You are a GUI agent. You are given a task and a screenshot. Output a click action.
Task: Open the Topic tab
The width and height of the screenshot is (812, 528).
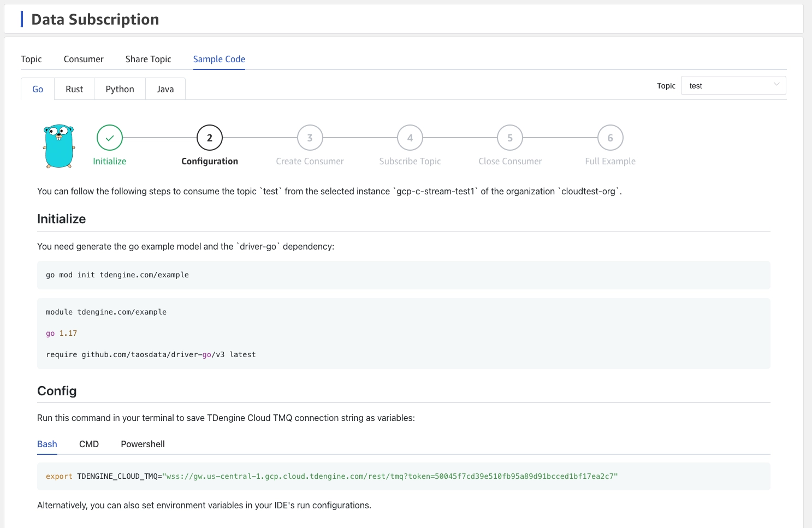tap(31, 59)
